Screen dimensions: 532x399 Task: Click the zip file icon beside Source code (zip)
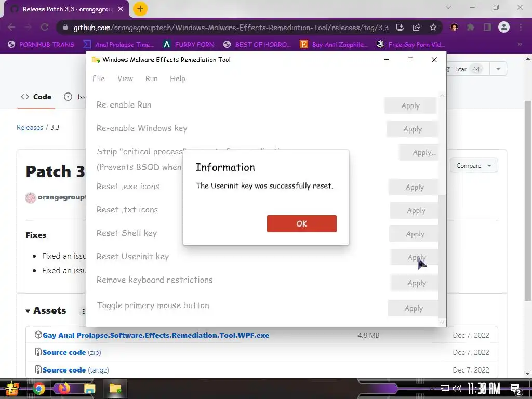click(38, 352)
